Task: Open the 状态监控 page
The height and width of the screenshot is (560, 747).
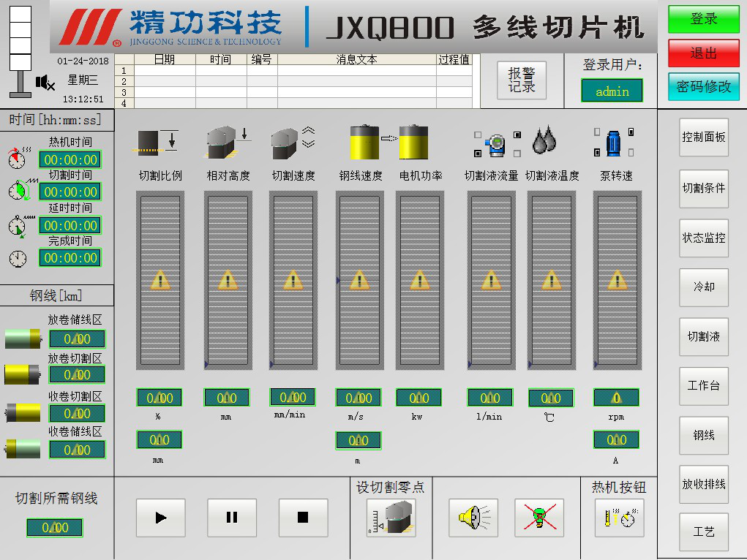Action: pyautogui.click(x=704, y=238)
